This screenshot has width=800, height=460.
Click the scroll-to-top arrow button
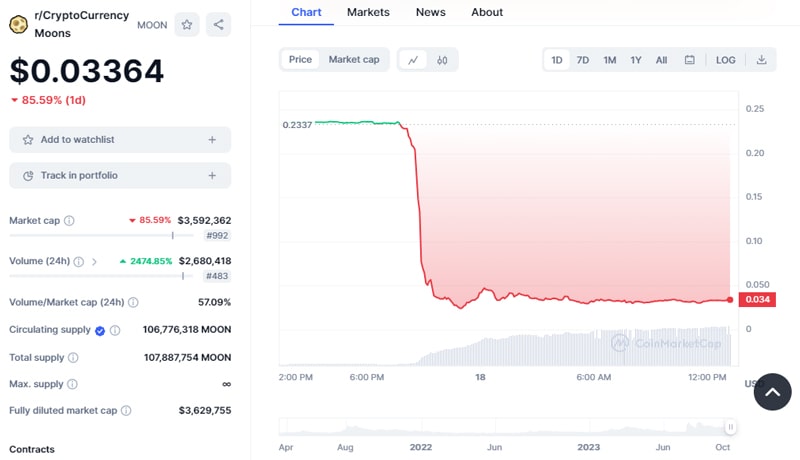(x=772, y=392)
